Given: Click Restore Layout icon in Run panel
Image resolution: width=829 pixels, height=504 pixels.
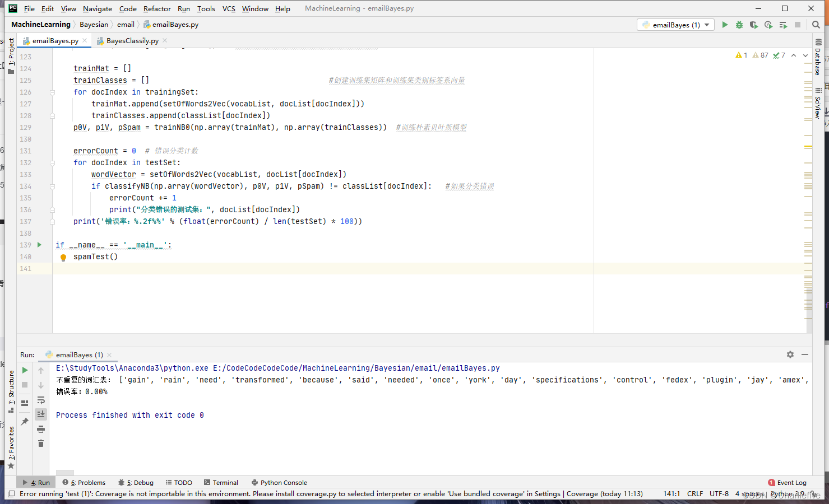Looking at the screenshot, I should [25, 403].
